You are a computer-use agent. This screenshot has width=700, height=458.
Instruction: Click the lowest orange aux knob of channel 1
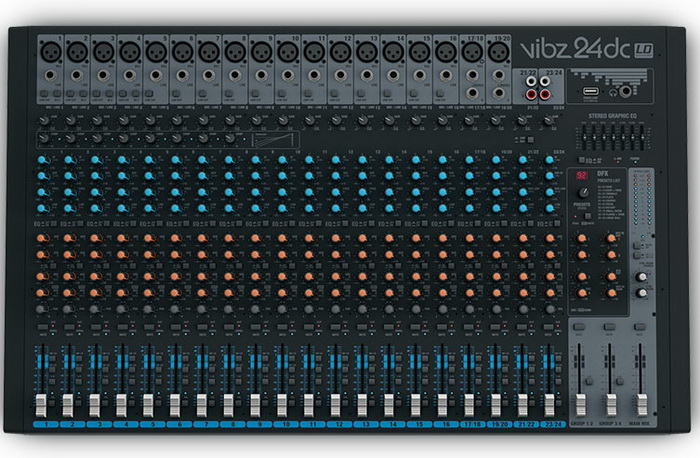click(42, 293)
